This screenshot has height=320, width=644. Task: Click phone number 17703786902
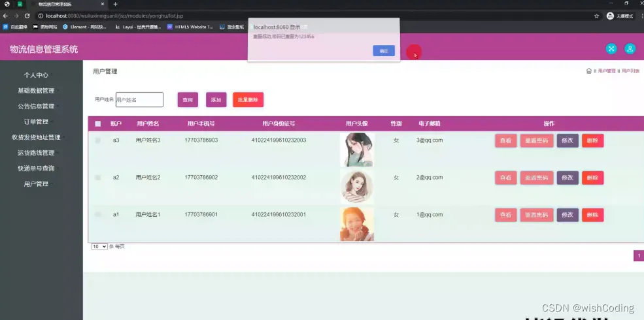click(201, 178)
